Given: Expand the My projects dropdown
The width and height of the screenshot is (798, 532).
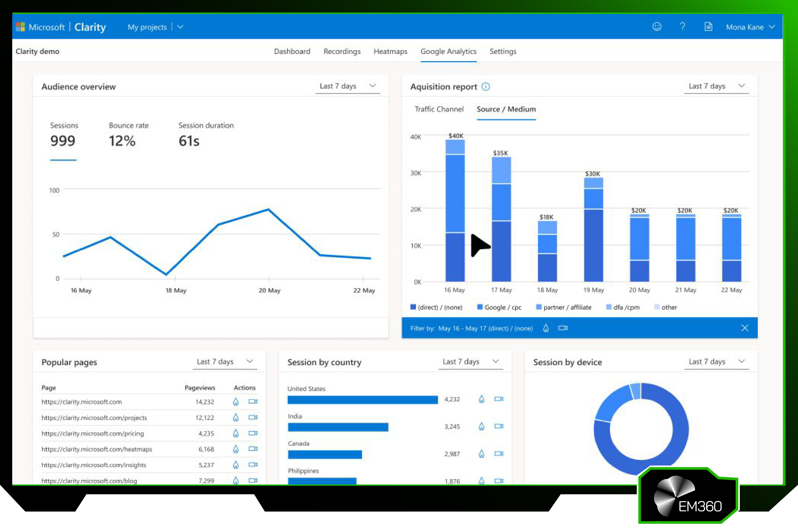Looking at the screenshot, I should pos(156,27).
